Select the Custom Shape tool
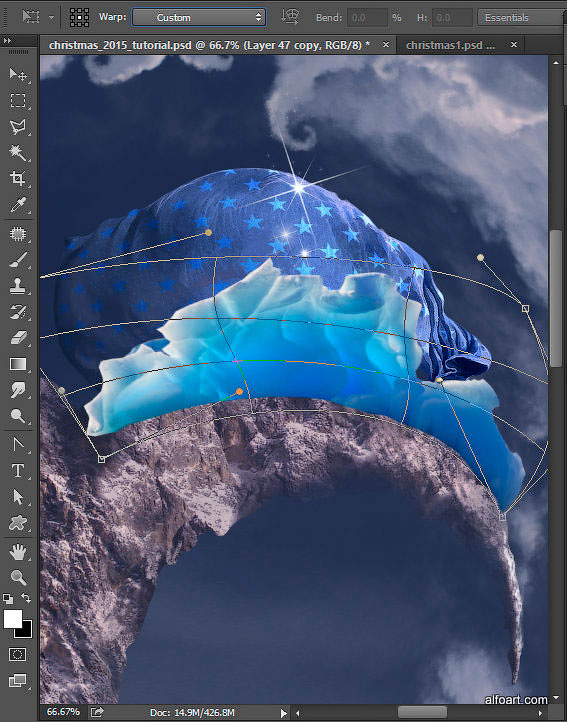The width and height of the screenshot is (567, 722). tap(18, 523)
